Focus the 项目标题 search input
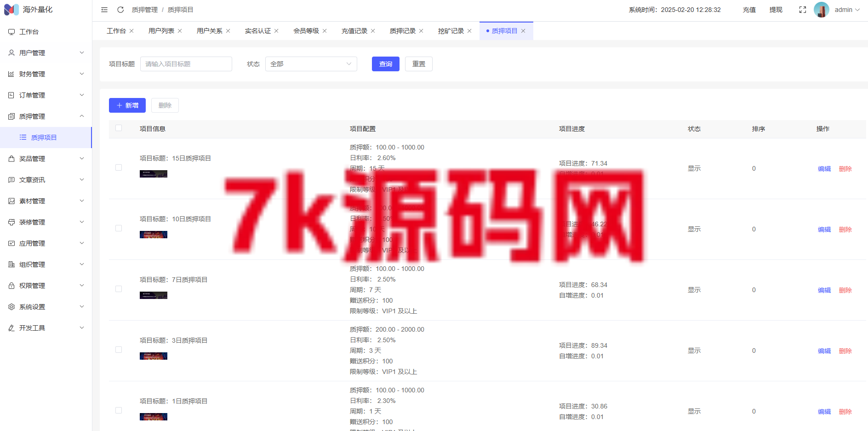The width and height of the screenshot is (868, 431). point(186,64)
